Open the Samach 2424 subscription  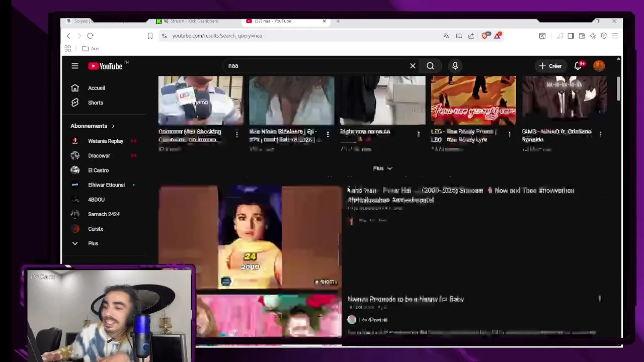[104, 214]
